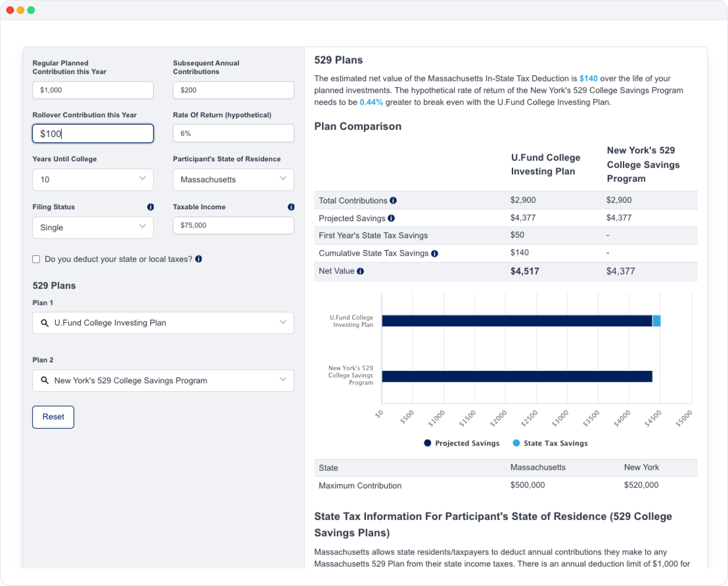The width and height of the screenshot is (728, 586).
Task: Enable the deduct state or local taxes checkbox
Action: 36,259
